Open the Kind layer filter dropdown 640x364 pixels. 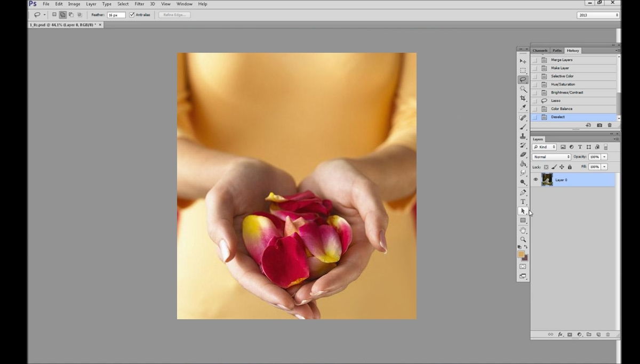pos(544,147)
